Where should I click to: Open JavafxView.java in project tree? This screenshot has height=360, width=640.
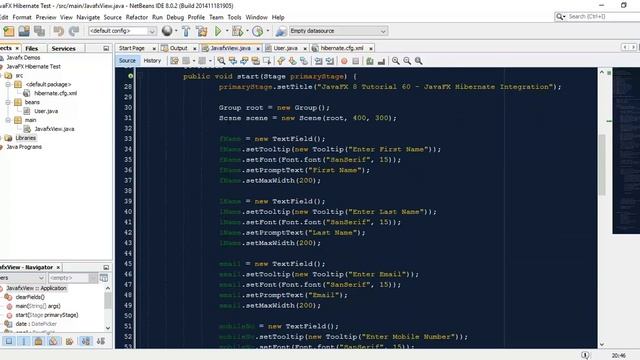click(54, 129)
